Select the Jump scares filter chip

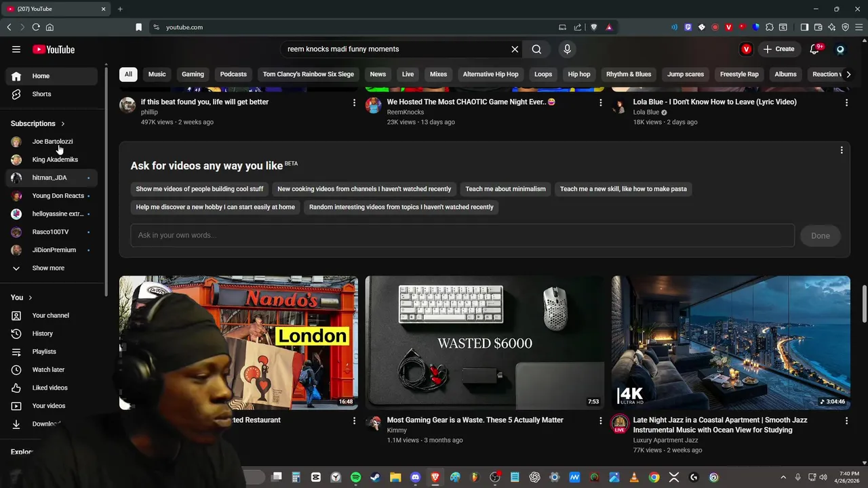click(x=686, y=74)
